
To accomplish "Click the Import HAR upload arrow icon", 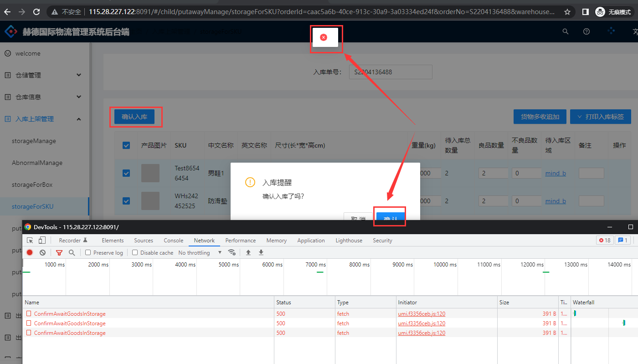I will tap(248, 252).
